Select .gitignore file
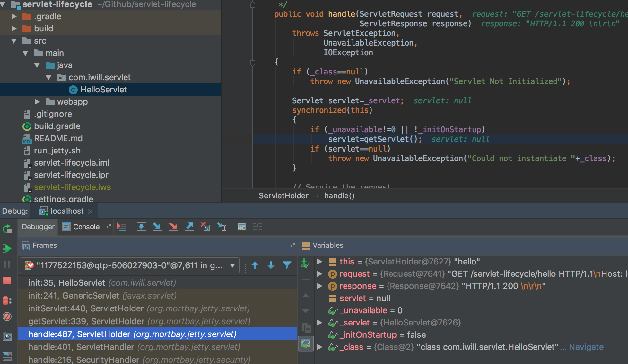The image size is (628, 364). [110, 114]
